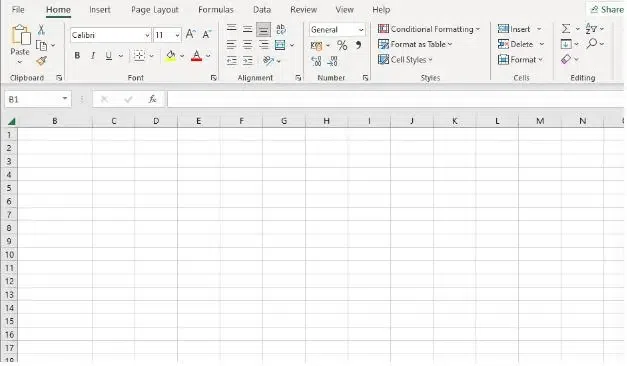Click the Select All corner triangle
Viewport: 627px width, 366px height.
coord(12,121)
